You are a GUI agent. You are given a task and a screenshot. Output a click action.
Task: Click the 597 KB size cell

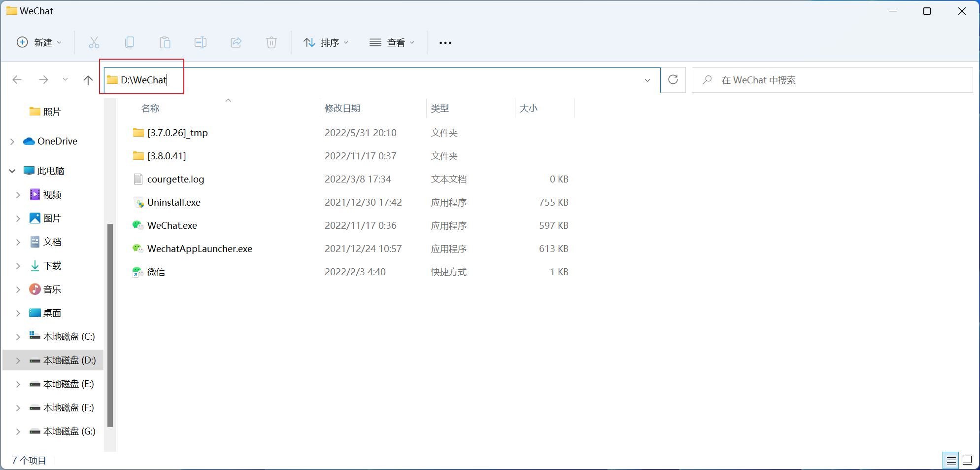554,225
